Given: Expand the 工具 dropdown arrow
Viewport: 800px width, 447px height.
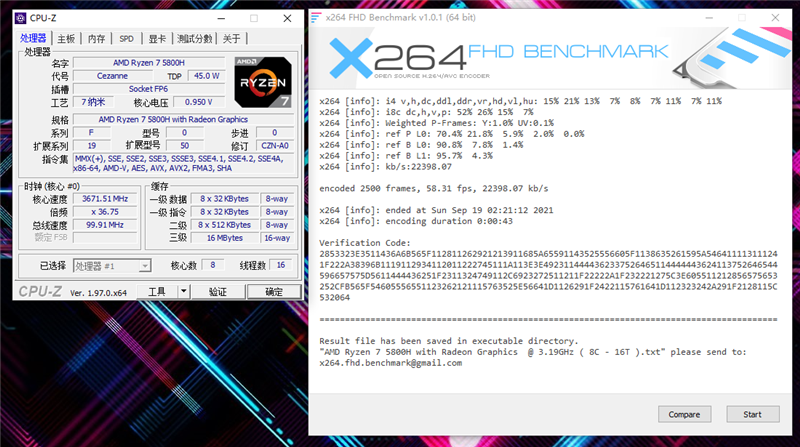Looking at the screenshot, I should pyautogui.click(x=183, y=292).
